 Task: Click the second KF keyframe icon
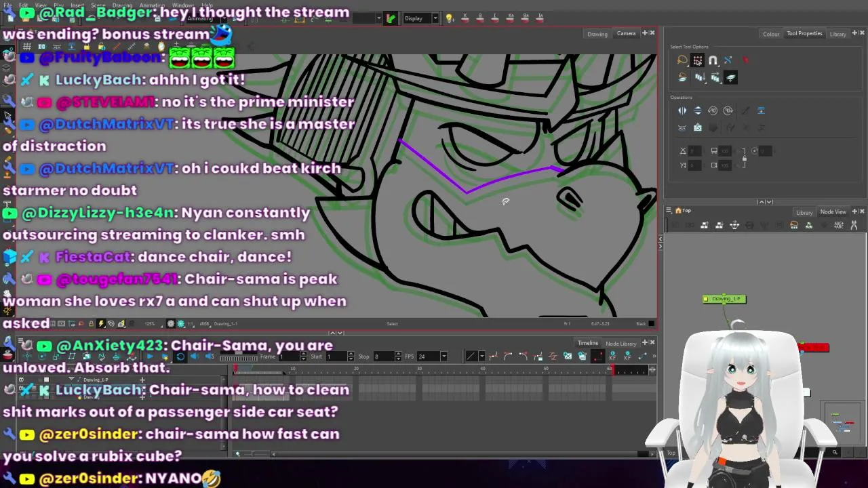pyautogui.click(x=627, y=357)
